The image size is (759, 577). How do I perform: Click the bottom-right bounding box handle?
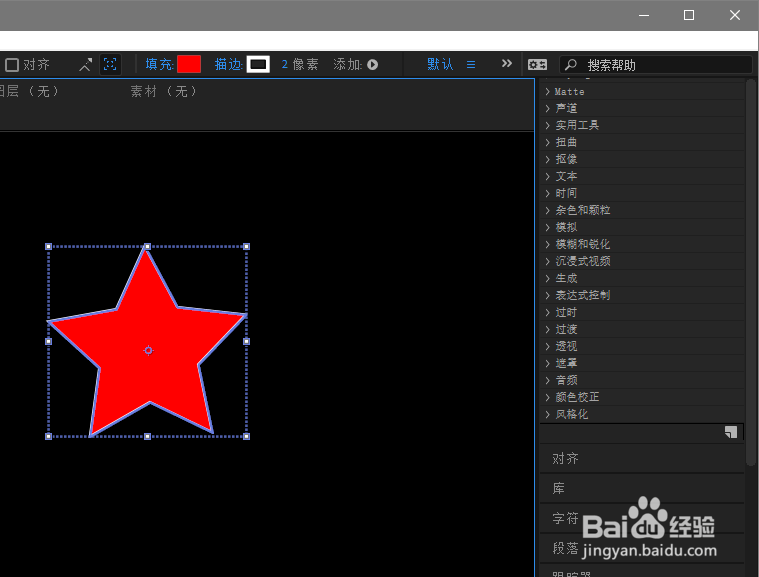coord(246,437)
